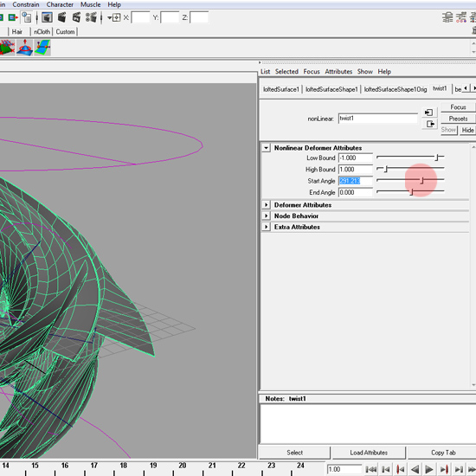This screenshot has width=476, height=476.
Task: Click the End Angle value field
Action: (x=356, y=192)
